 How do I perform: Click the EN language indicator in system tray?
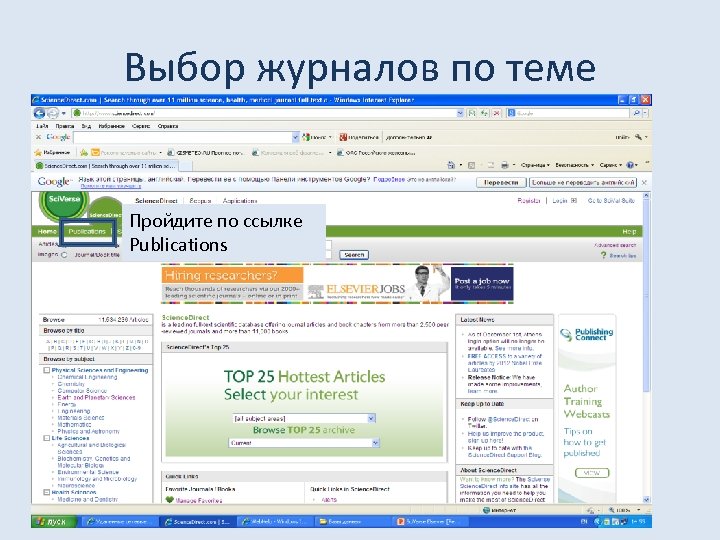click(584, 522)
